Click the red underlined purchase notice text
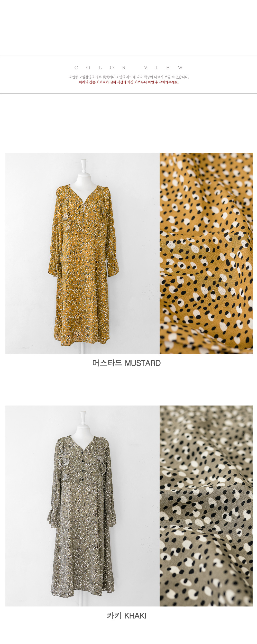 pyautogui.click(x=128, y=82)
